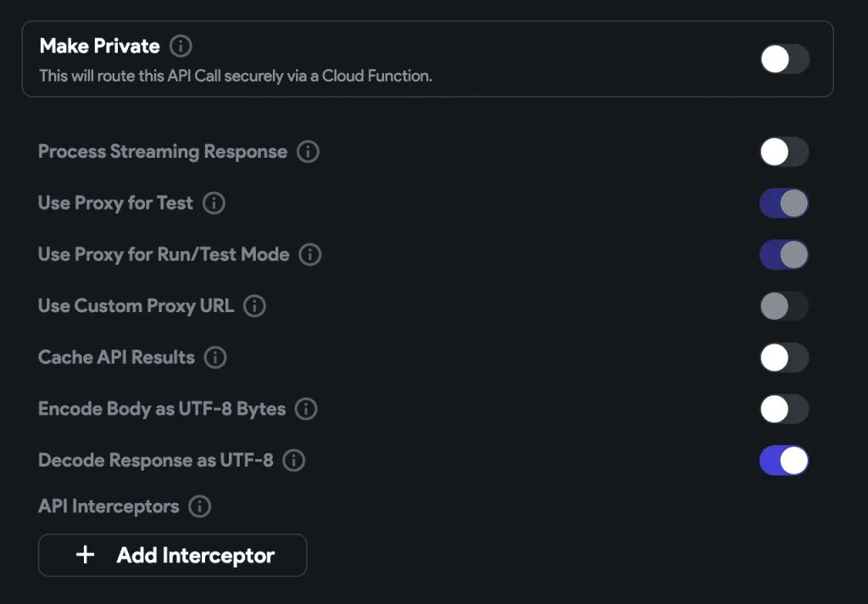868x604 pixels.
Task: Open info tooltip for Decode Response as UTF-8
Action: click(x=293, y=461)
